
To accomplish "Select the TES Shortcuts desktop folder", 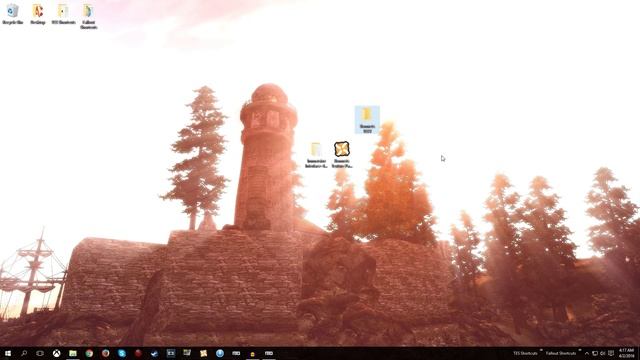I will [x=63, y=14].
